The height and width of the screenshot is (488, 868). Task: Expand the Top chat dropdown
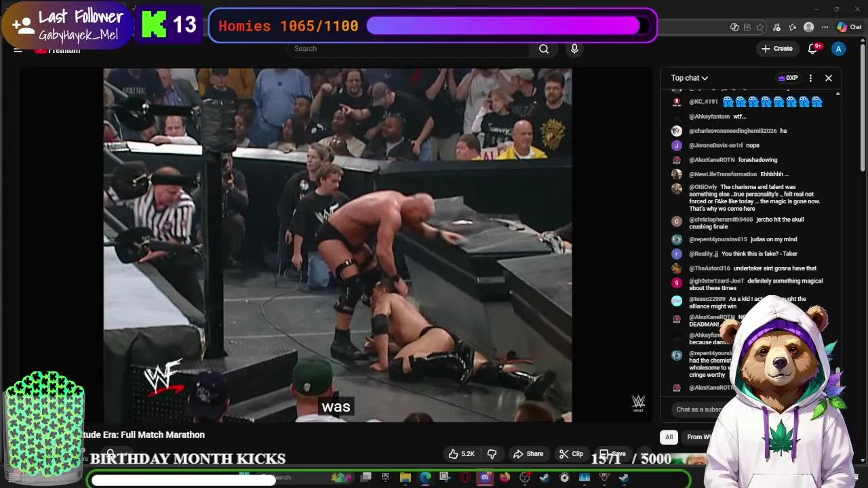pos(690,78)
